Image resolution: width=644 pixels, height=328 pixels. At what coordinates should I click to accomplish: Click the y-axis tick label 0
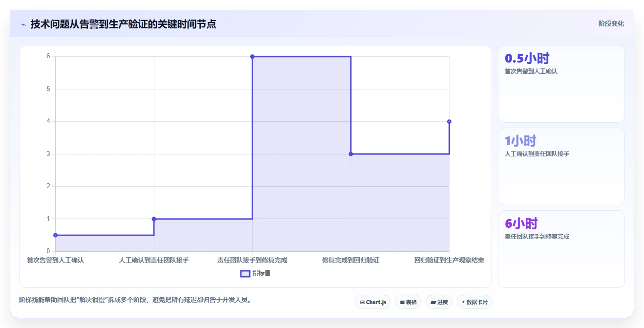coord(48,251)
